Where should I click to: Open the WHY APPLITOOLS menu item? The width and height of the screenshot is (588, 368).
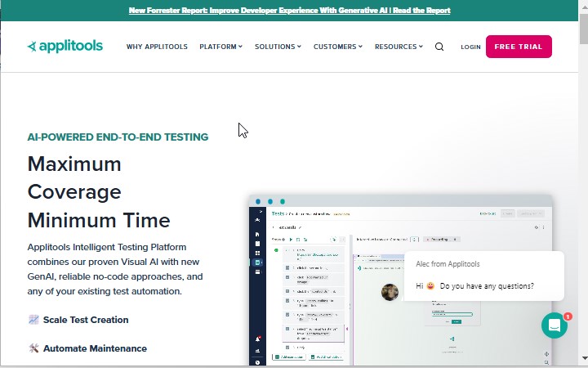(157, 47)
